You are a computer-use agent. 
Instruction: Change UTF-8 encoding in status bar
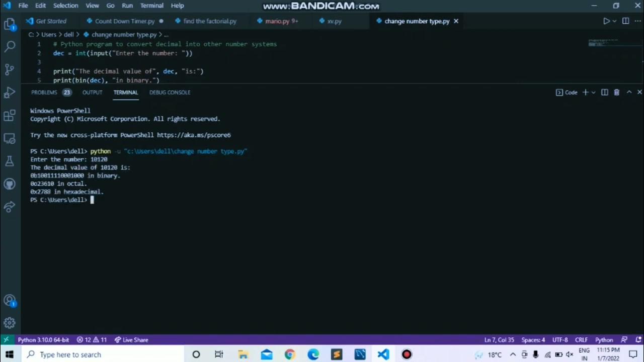(x=560, y=340)
